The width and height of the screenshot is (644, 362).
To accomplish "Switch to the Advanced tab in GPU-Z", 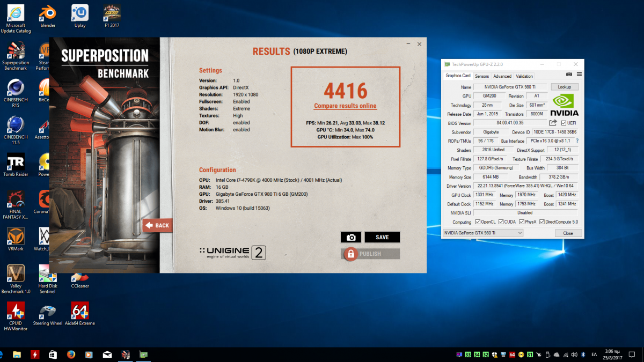I will 502,76.
